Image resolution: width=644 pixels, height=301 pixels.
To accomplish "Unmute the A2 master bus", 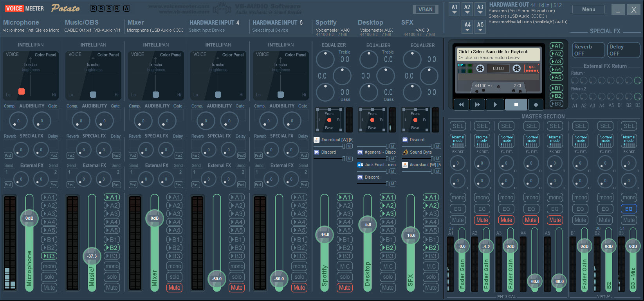I will coord(482,220).
